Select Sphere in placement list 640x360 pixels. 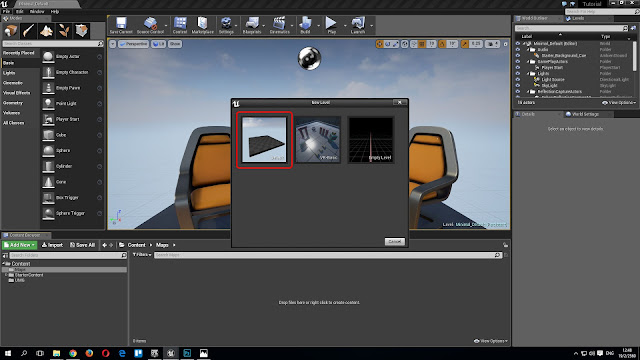coord(72,151)
